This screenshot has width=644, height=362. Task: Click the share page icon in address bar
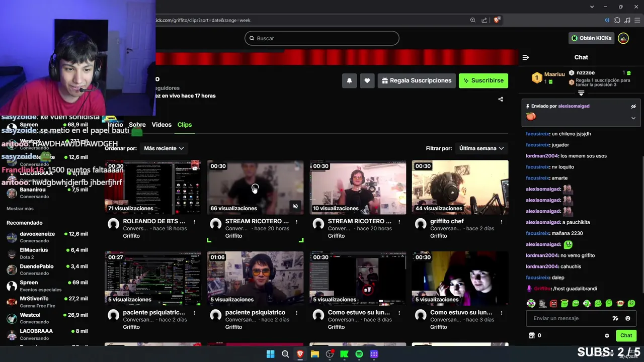pos(484,20)
